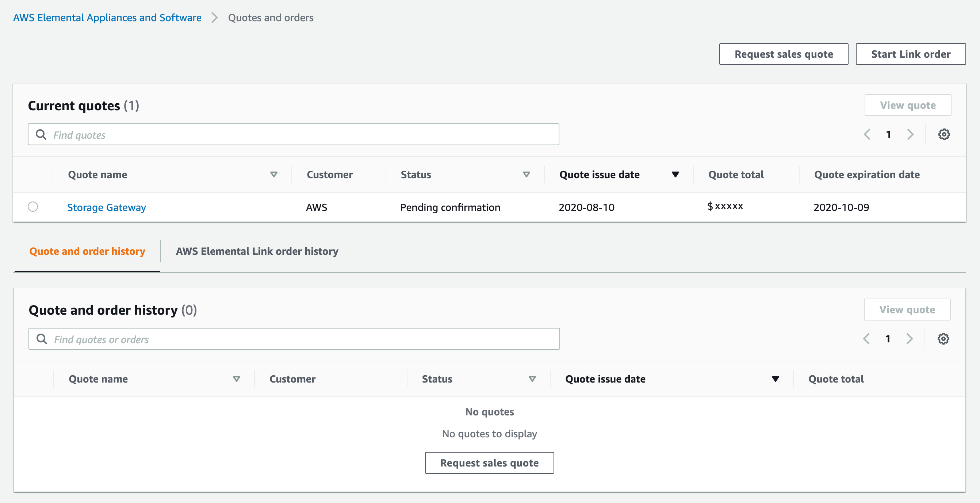Image resolution: width=980 pixels, height=503 pixels.
Task: Open the Quote name filter in Current quotes
Action: coord(273,174)
